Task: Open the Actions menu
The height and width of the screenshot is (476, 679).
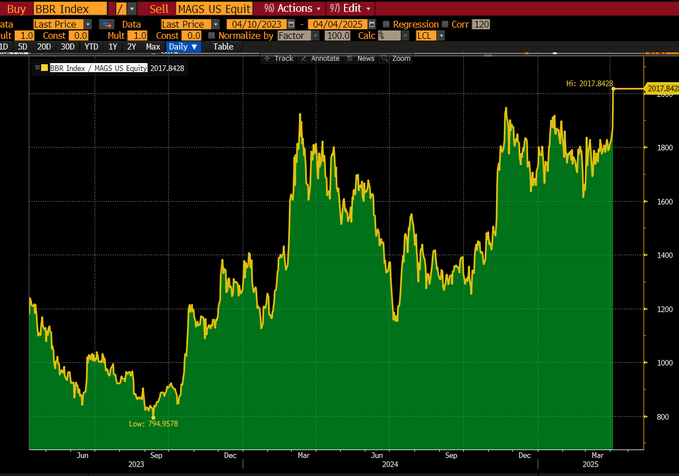Action: (x=288, y=8)
